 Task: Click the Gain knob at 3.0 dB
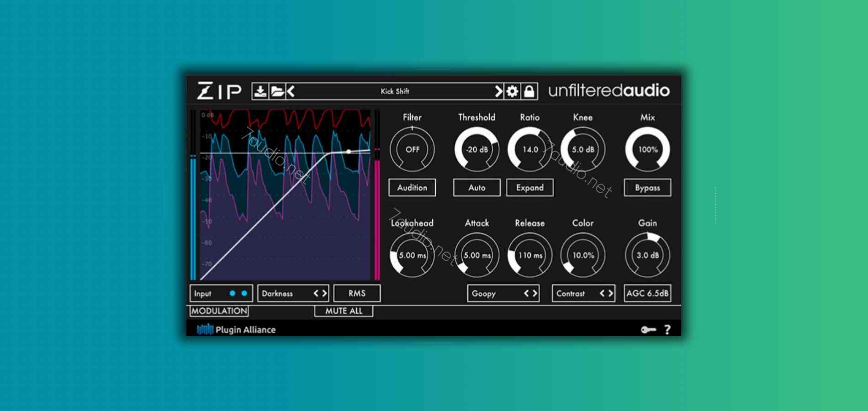click(x=648, y=255)
